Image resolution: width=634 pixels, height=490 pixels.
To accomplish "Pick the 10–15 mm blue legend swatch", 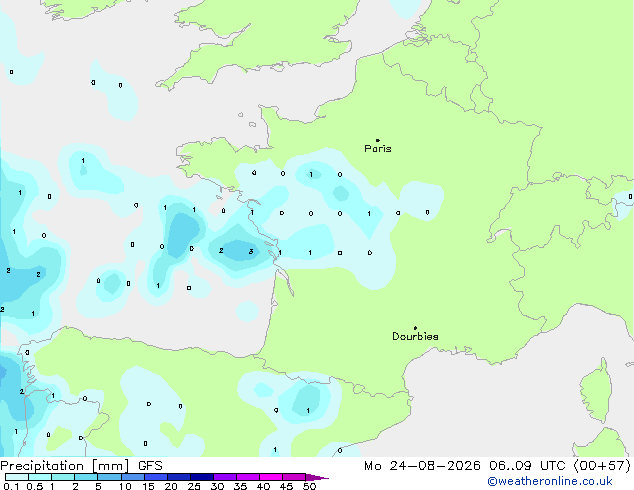I will [x=133, y=477].
